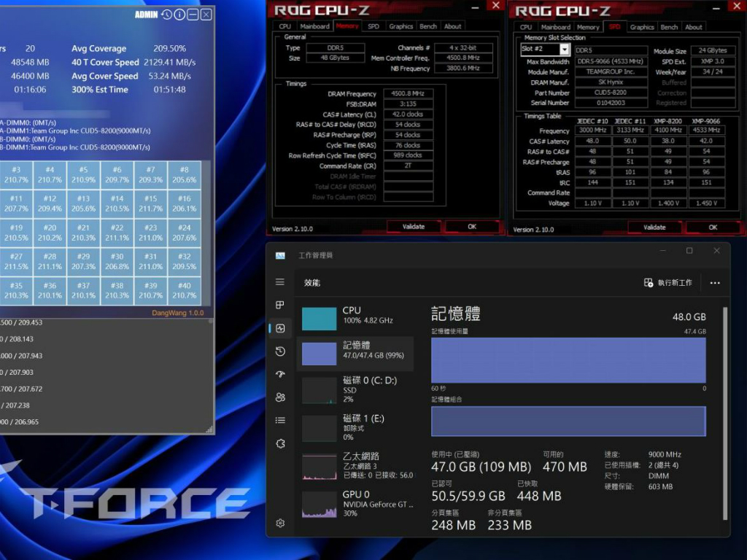Image resolution: width=747 pixels, height=560 pixels.
Task: Click Module Manuf. field TEAMGROUP Inc.
Action: pos(611,72)
